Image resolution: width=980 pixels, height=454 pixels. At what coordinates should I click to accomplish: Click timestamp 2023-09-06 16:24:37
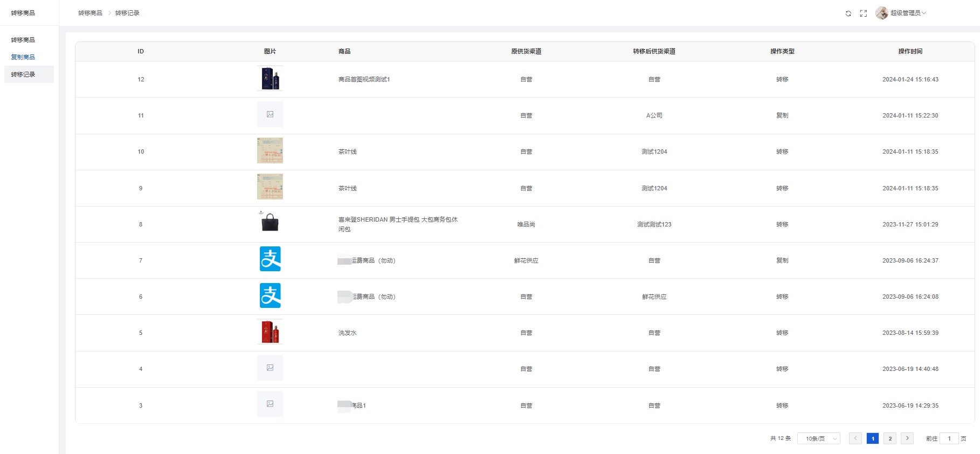[x=910, y=261]
